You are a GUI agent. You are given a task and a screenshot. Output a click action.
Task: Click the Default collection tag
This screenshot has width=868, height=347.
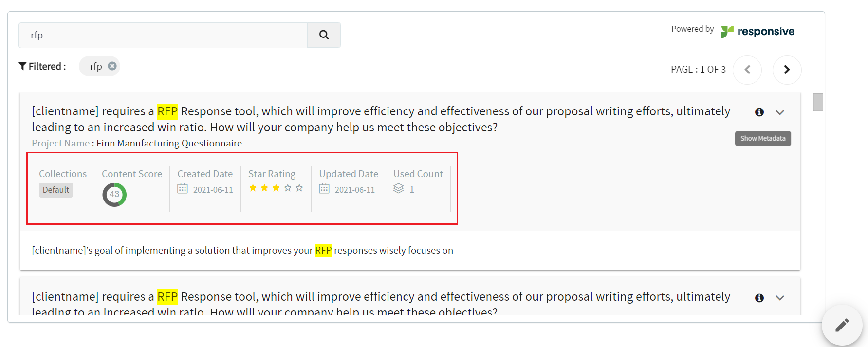(x=56, y=190)
